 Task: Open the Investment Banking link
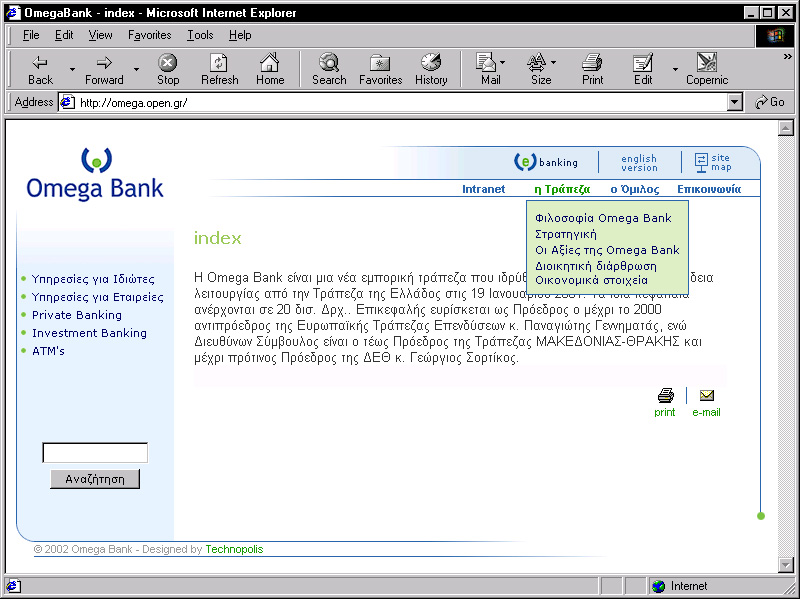[x=89, y=333]
